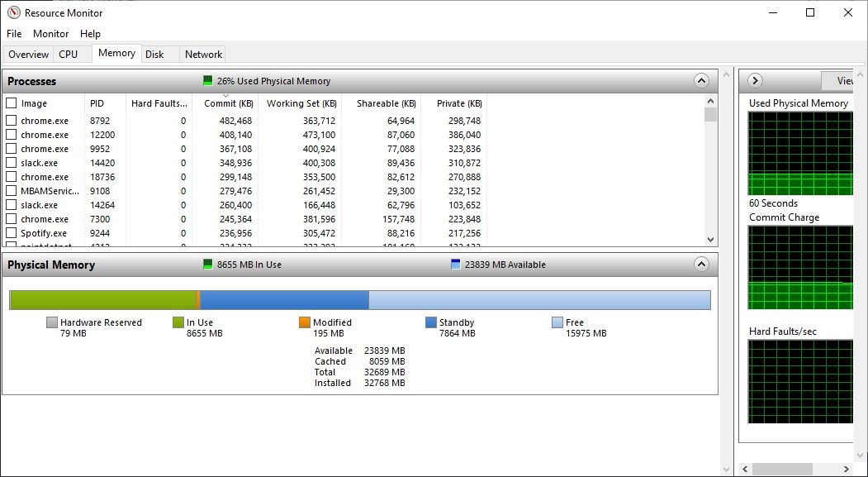
Task: Click the gray Hardware Reserved color swatch
Action: pos(52,322)
